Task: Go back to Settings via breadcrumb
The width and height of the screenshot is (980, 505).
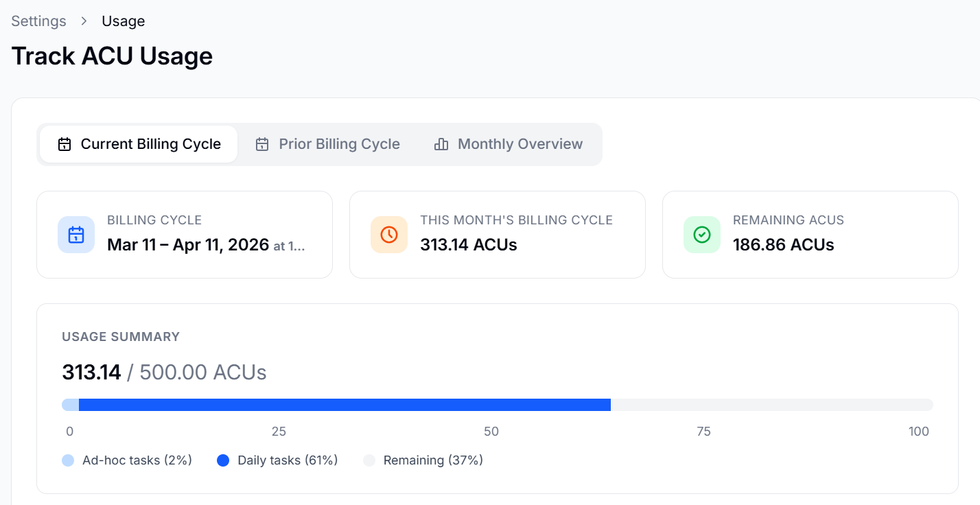Action: point(38,21)
